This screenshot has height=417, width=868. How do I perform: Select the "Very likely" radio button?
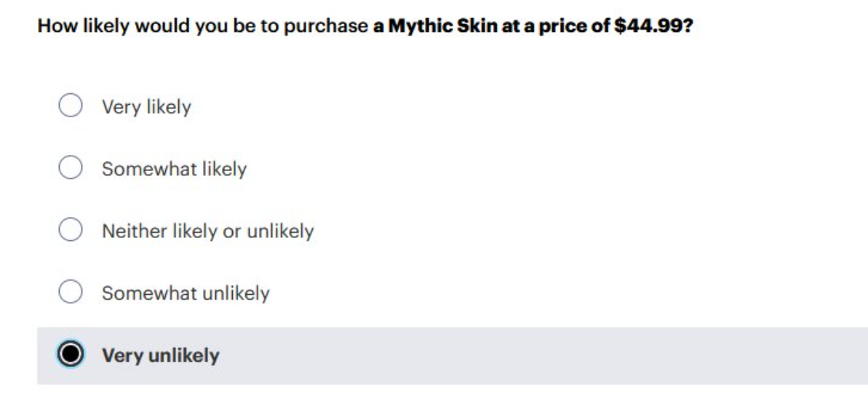pos(71,106)
